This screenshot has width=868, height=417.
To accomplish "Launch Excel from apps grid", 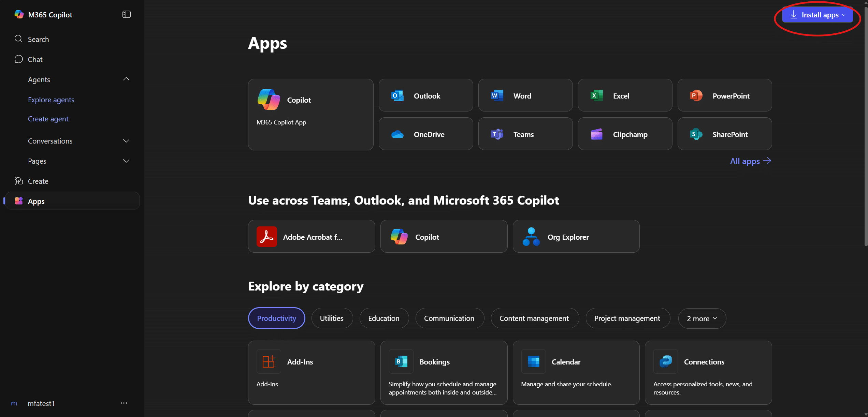I will point(625,95).
